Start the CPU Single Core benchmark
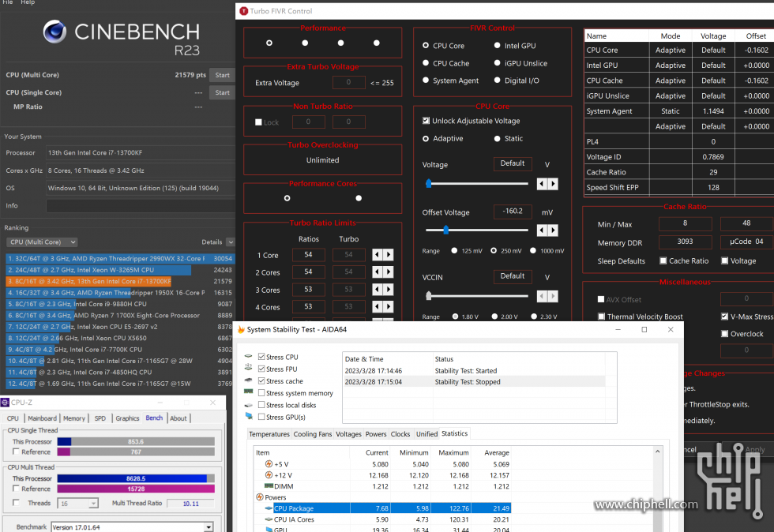 pos(222,92)
